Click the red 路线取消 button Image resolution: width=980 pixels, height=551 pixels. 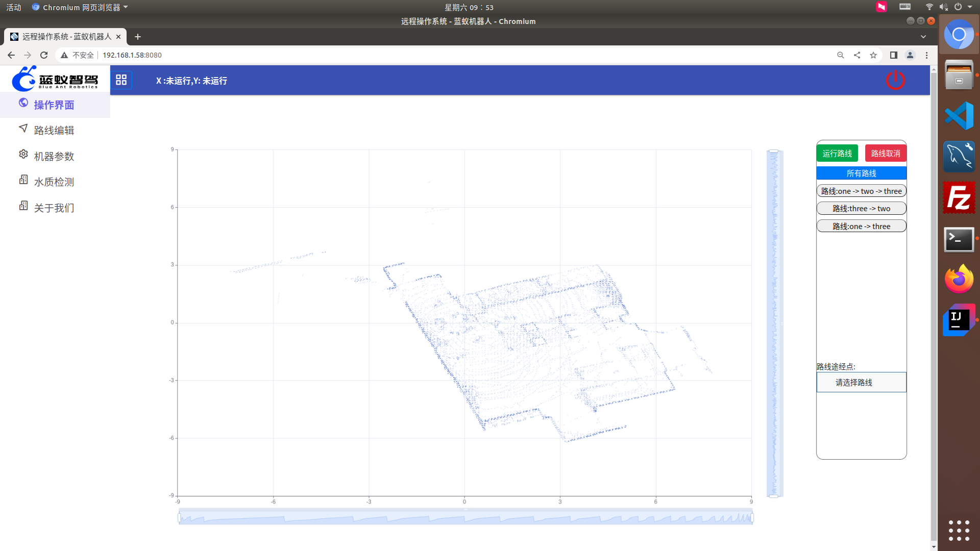click(886, 154)
